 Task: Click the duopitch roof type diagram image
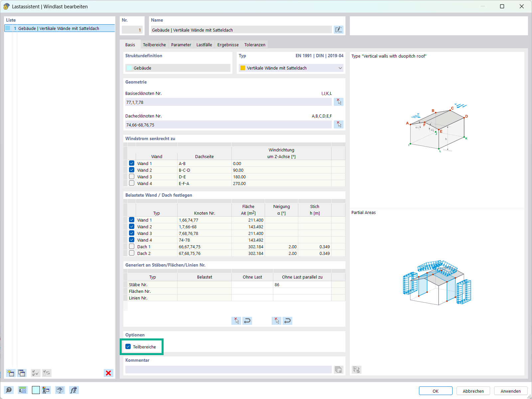437,128
